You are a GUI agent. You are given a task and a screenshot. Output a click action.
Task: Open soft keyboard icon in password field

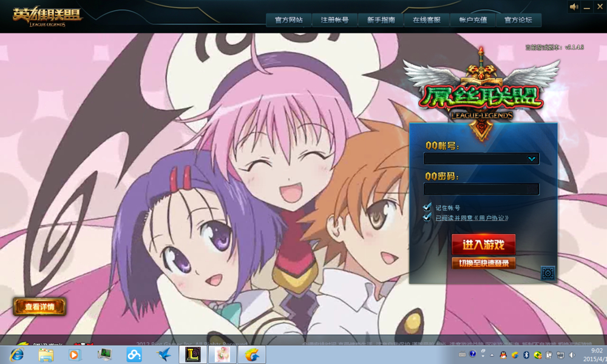click(532, 189)
